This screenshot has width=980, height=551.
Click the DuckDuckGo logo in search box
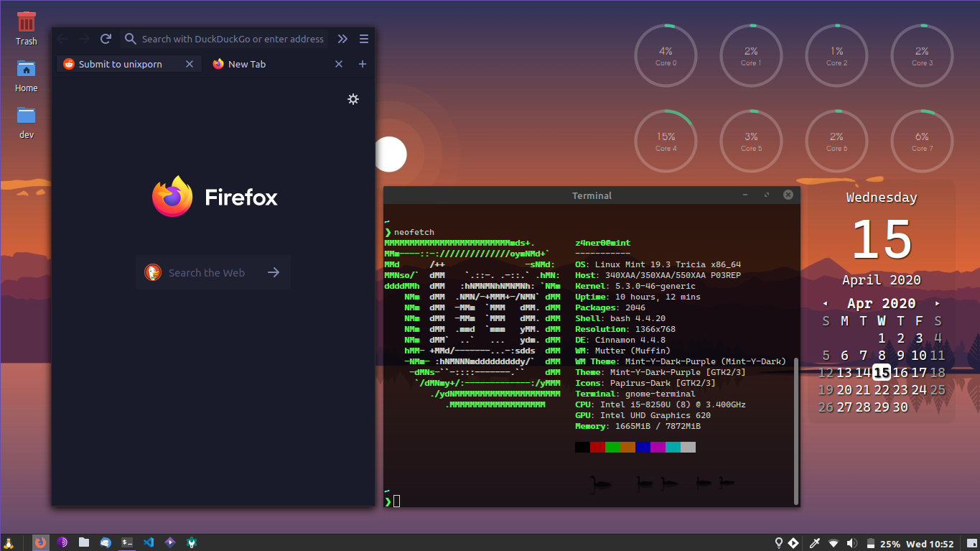coord(152,272)
